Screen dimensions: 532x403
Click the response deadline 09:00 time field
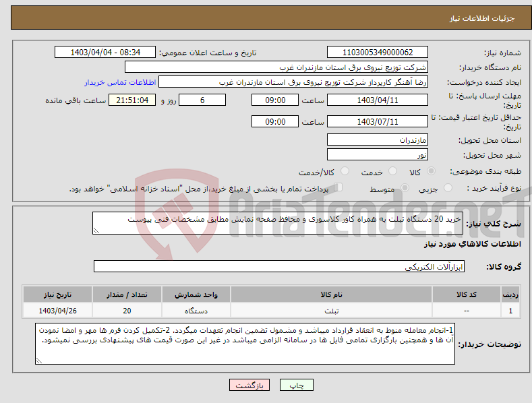point(275,100)
